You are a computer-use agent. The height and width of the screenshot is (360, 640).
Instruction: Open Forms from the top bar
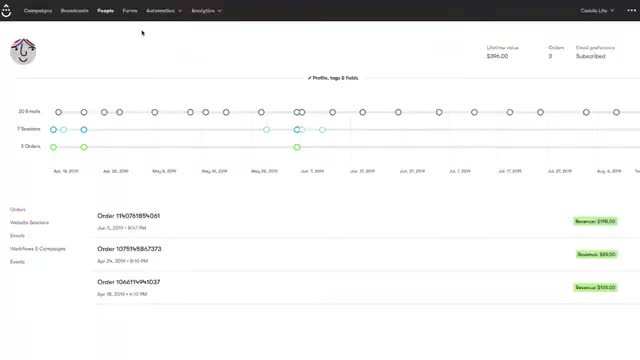click(x=130, y=11)
